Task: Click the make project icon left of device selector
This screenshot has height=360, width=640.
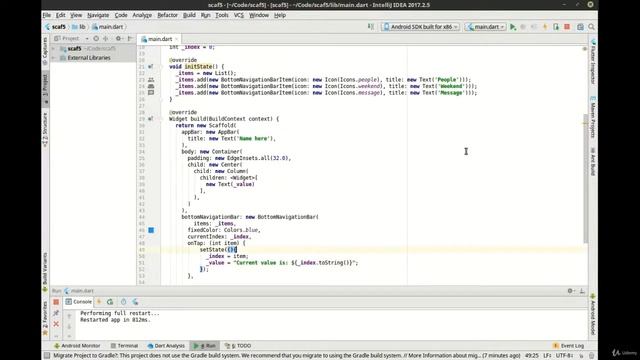Action: coord(371,27)
